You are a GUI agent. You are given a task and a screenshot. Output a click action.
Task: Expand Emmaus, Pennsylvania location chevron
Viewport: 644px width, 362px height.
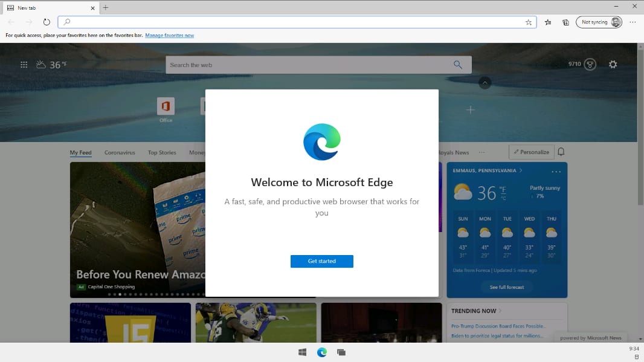click(x=521, y=170)
